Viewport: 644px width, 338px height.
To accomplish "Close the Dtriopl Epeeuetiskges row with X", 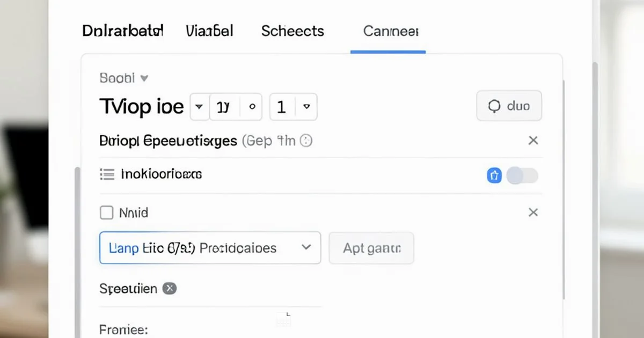I will tap(533, 141).
